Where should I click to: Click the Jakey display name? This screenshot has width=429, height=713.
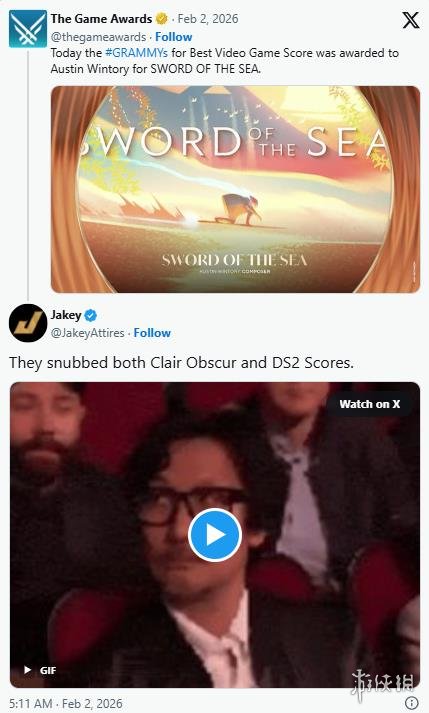click(x=66, y=315)
